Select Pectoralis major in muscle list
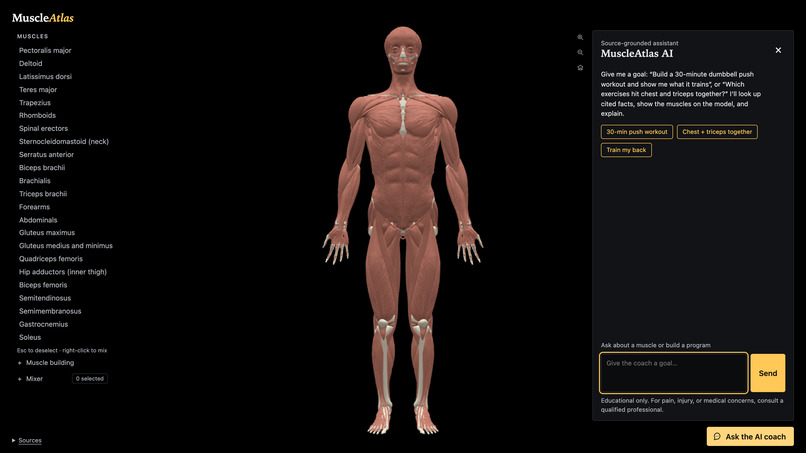Viewport: 806px width, 453px height. [x=45, y=50]
